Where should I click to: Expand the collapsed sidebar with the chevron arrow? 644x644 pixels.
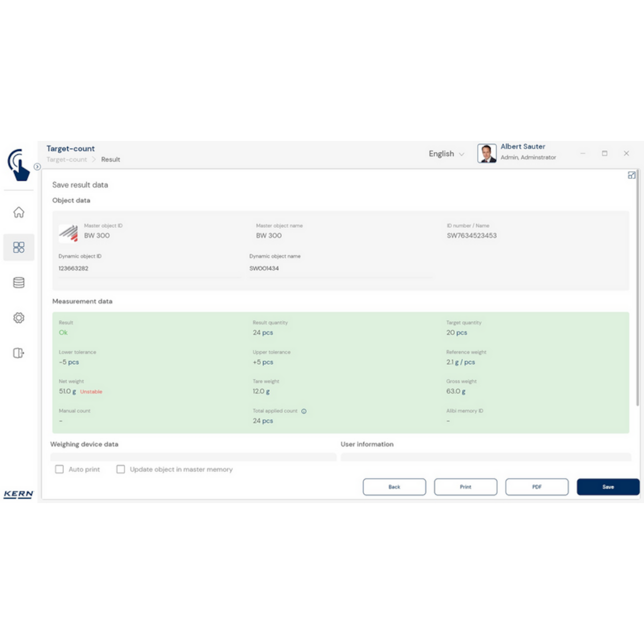[x=37, y=166]
